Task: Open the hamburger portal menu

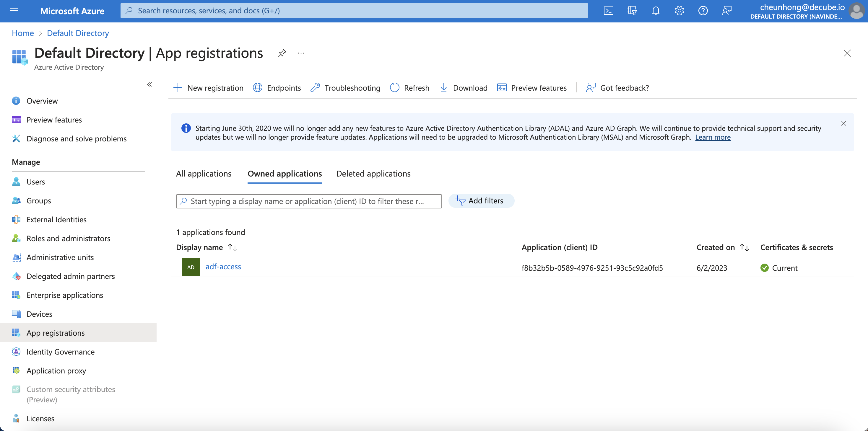Action: coord(14,11)
